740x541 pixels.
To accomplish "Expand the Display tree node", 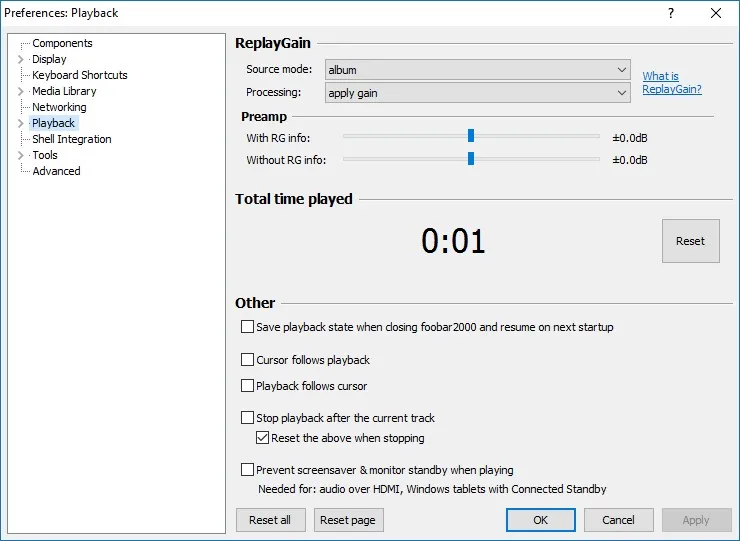I will click(21, 59).
